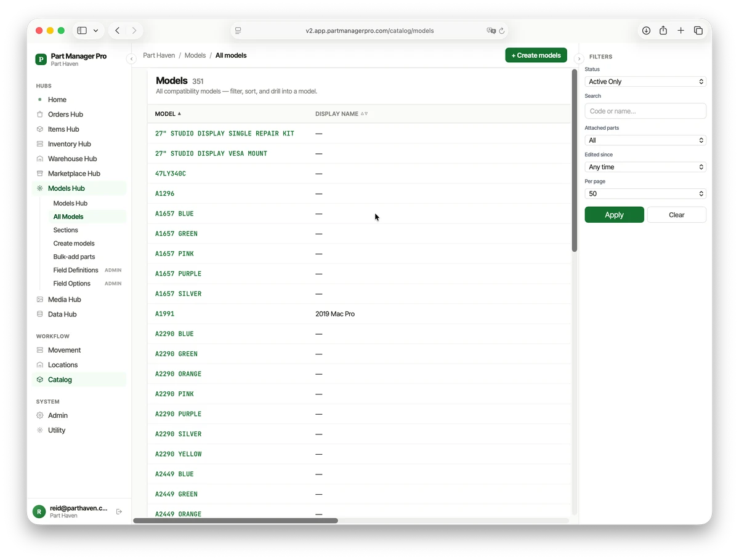Click the Safari address bar
This screenshot has height=560, width=739.
(x=369, y=31)
